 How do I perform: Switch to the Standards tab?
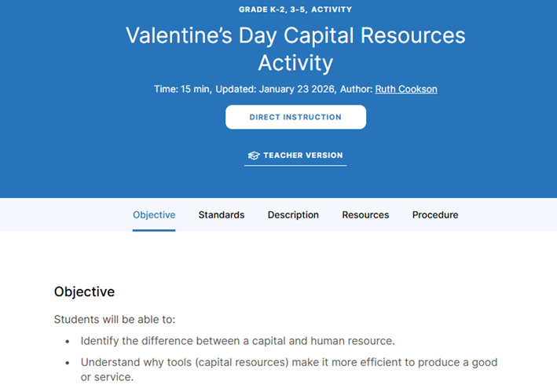pyautogui.click(x=221, y=214)
